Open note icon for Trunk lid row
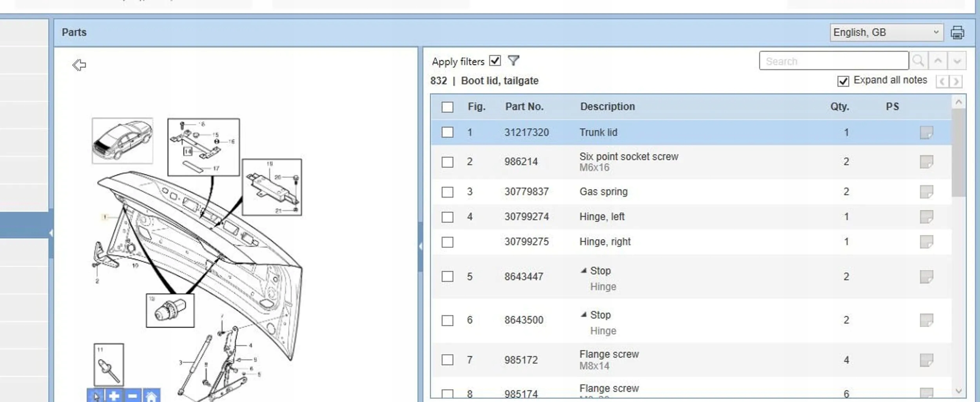This screenshot has width=980, height=402. coord(926,133)
